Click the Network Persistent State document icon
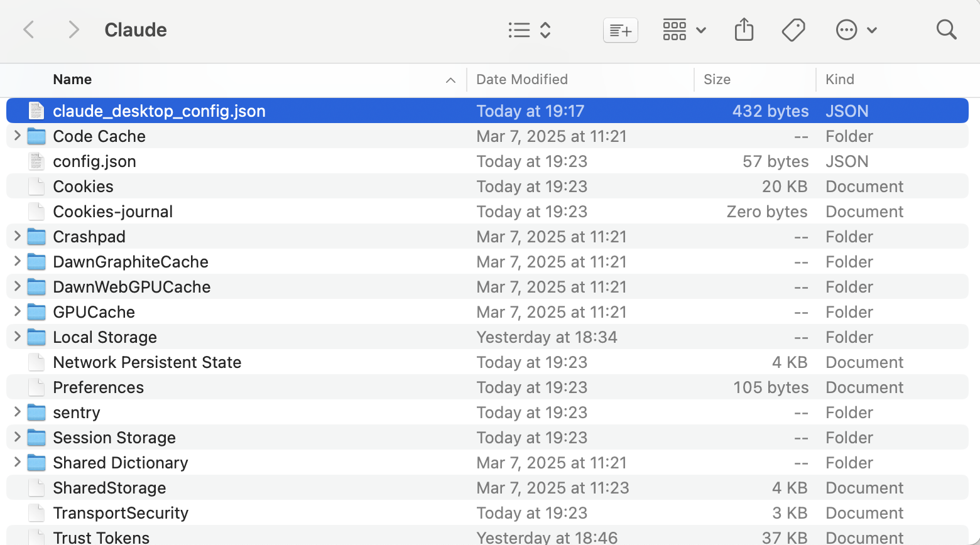Image resolution: width=980 pixels, height=545 pixels. click(x=36, y=362)
